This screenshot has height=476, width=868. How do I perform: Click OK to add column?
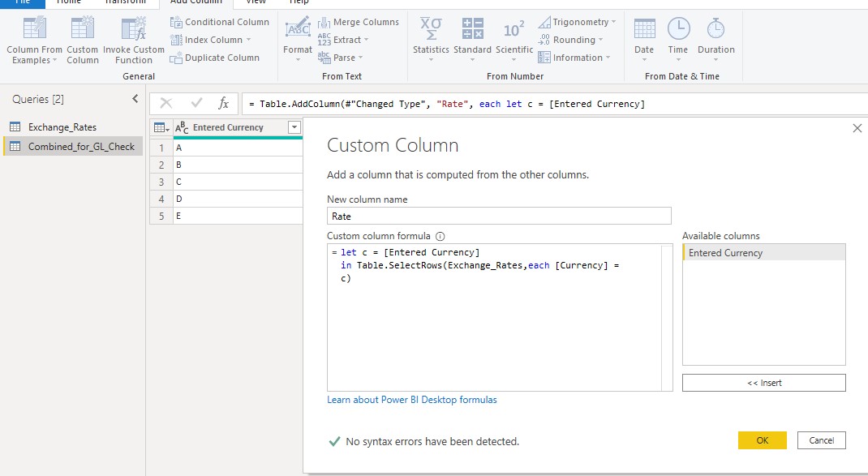(x=763, y=440)
